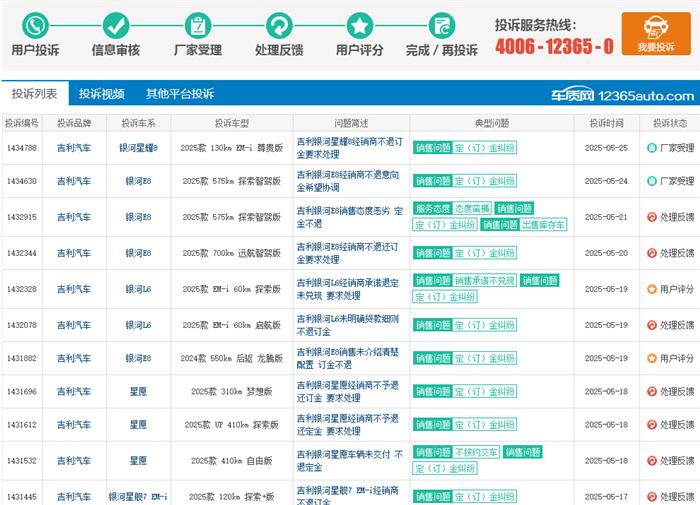Open complaint 吉利银河E8销售态度恶劣 定金不退
Viewport: 700px width, 505px height.
[x=350, y=217]
